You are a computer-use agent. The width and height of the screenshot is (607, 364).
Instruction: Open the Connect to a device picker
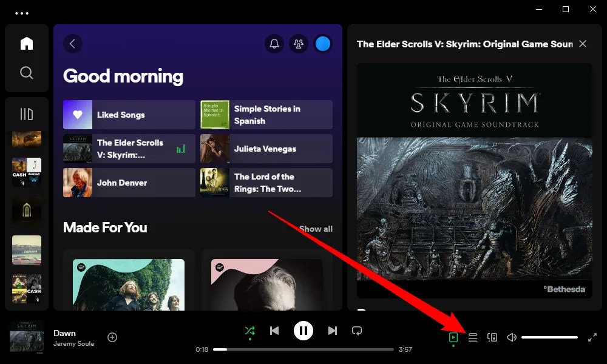pyautogui.click(x=492, y=337)
